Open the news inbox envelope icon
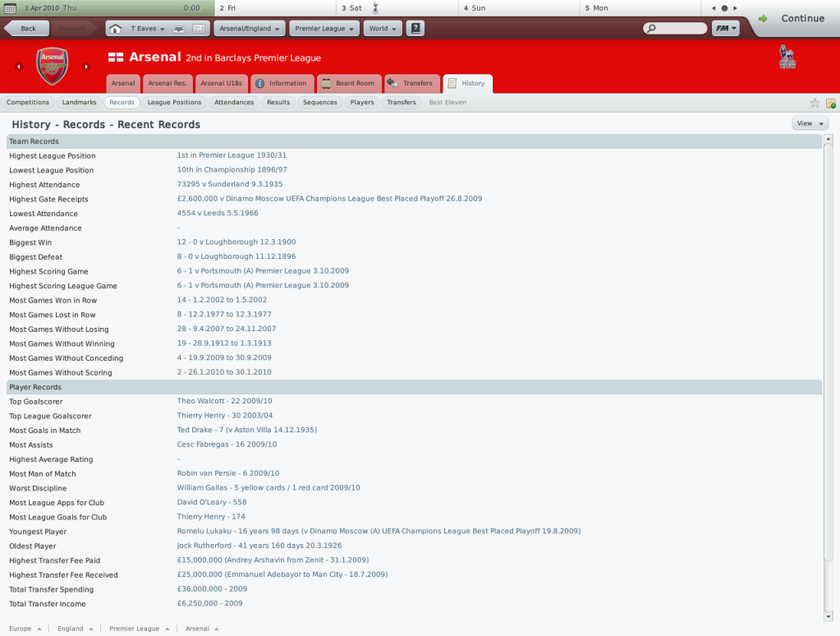 click(199, 28)
